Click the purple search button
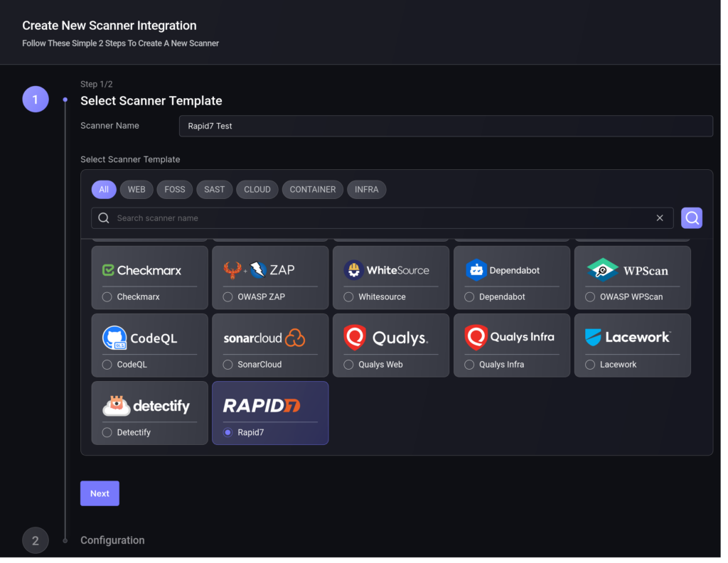The width and height of the screenshot is (728, 563). pos(691,218)
